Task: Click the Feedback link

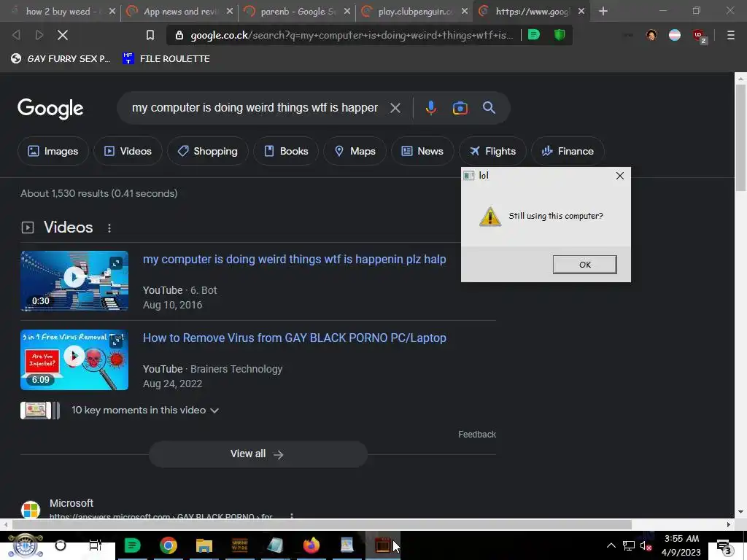Action: (x=477, y=435)
